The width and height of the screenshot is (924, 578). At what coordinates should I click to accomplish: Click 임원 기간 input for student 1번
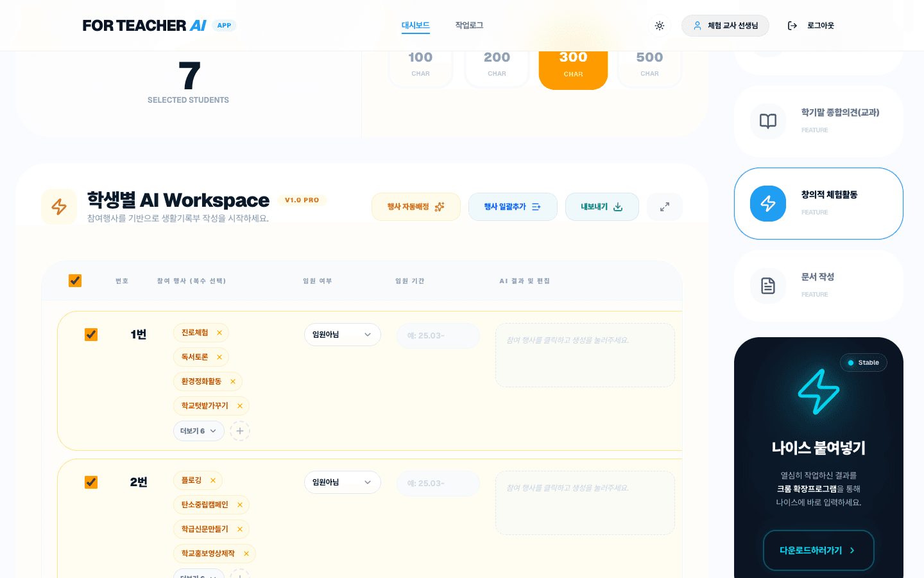point(438,336)
